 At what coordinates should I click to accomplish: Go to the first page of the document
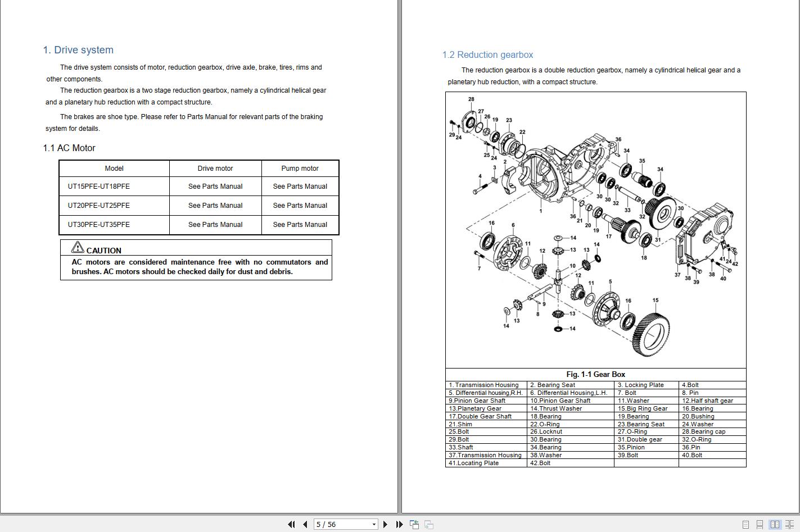292,524
